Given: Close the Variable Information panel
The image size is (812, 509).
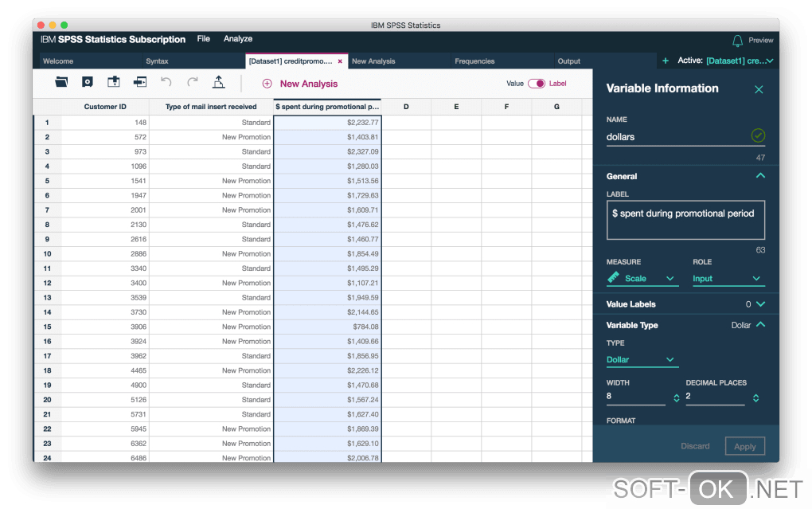Looking at the screenshot, I should 759,89.
